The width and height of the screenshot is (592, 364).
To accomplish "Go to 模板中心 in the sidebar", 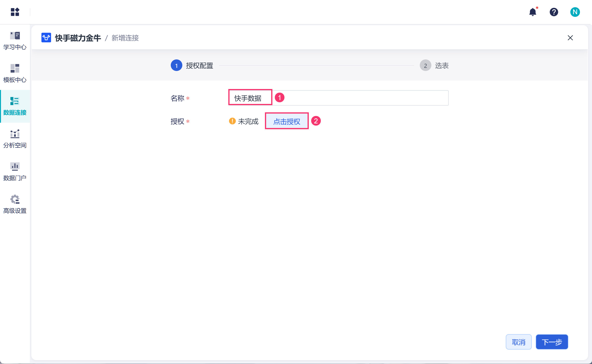I will [x=15, y=73].
